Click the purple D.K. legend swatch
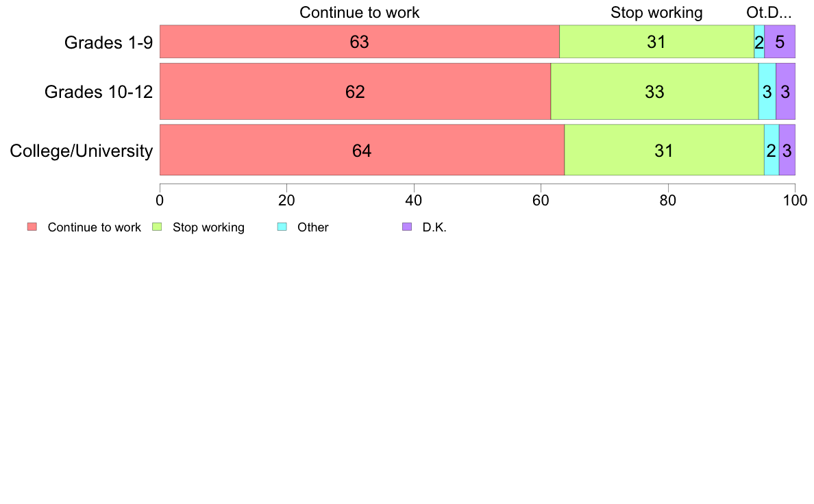 click(x=407, y=227)
